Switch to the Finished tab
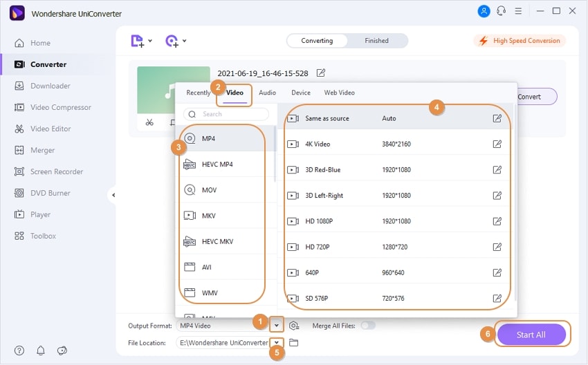The width and height of the screenshot is (588, 365). 376,41
